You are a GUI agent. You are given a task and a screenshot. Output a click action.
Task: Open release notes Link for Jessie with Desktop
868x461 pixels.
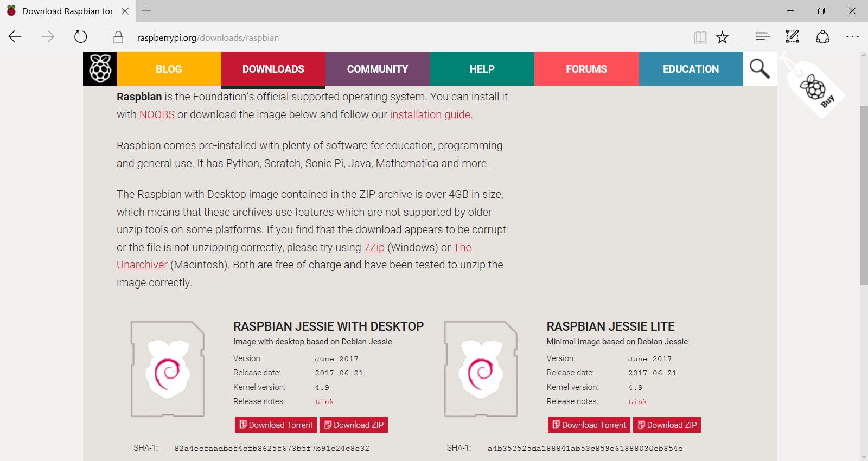pos(324,402)
